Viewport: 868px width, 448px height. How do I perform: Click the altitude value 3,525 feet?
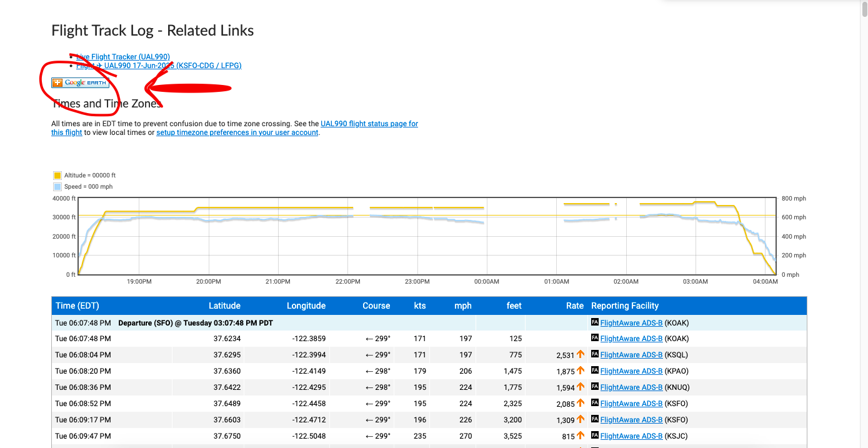512,436
